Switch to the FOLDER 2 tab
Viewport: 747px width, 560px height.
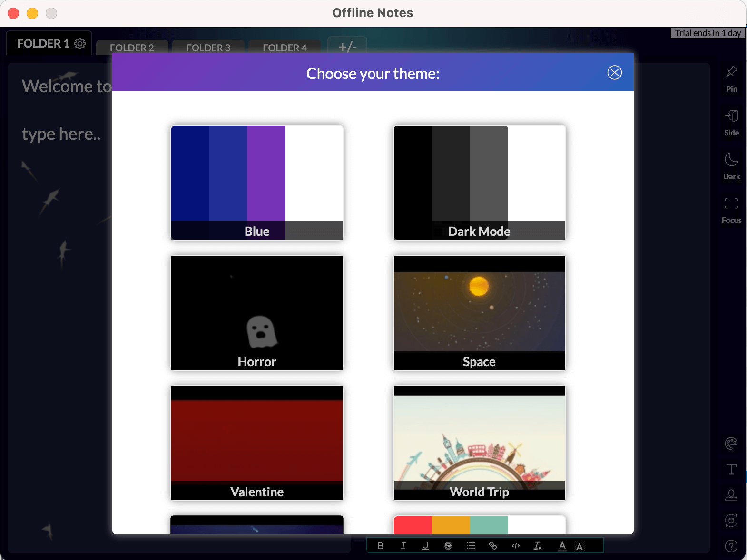[x=132, y=48]
